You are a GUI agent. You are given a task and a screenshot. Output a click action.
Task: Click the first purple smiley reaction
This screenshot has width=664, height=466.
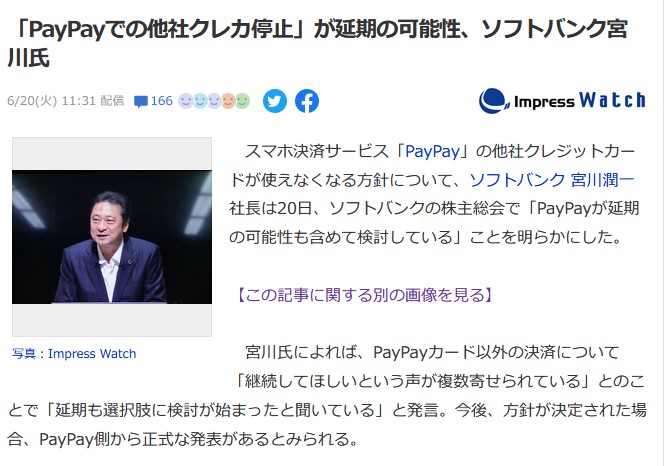tap(185, 101)
